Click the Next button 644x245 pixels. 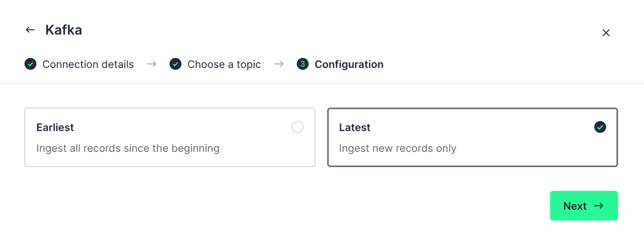coord(584,206)
